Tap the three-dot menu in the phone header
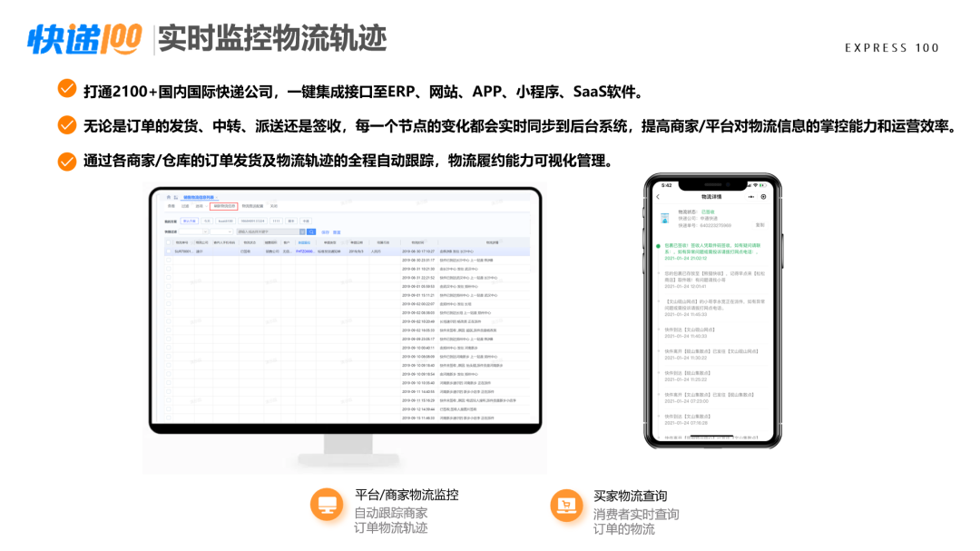 coord(751,197)
